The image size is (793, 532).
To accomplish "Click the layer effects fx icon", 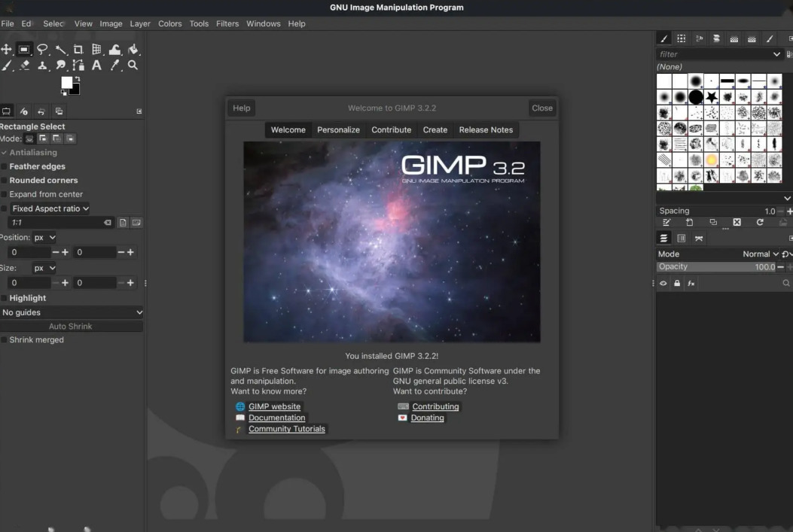I will tap(691, 284).
